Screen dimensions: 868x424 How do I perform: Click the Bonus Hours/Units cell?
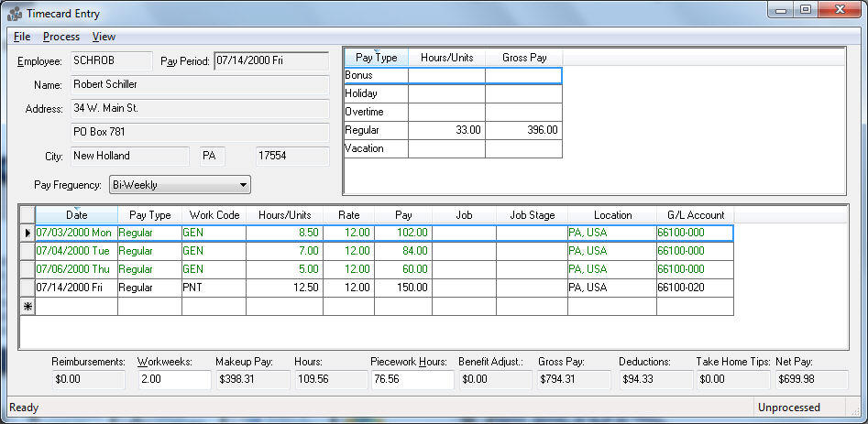tap(446, 76)
